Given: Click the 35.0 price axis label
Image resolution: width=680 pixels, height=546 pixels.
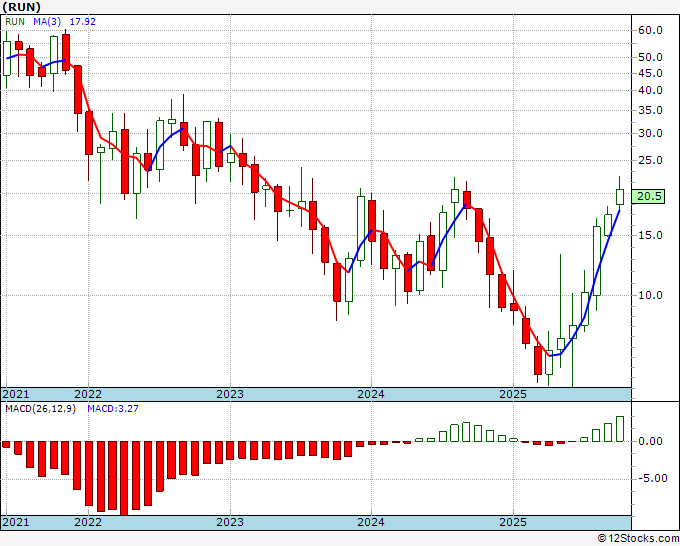Looking at the screenshot, I should [651, 111].
